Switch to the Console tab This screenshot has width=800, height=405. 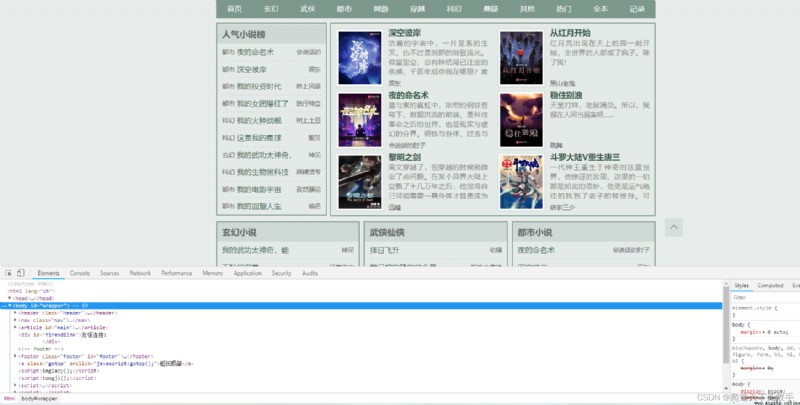click(x=80, y=273)
